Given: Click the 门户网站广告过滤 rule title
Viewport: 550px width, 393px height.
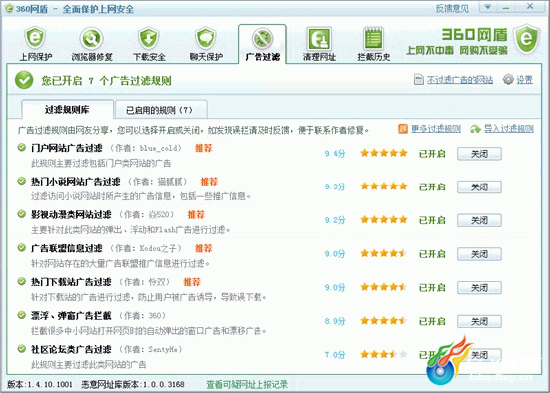Looking at the screenshot, I should tap(67, 148).
